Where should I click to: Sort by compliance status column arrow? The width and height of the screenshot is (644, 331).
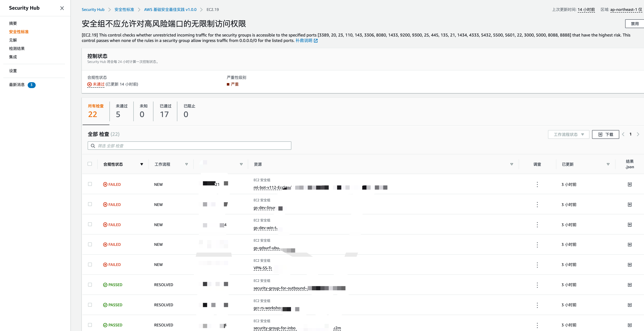point(142,164)
